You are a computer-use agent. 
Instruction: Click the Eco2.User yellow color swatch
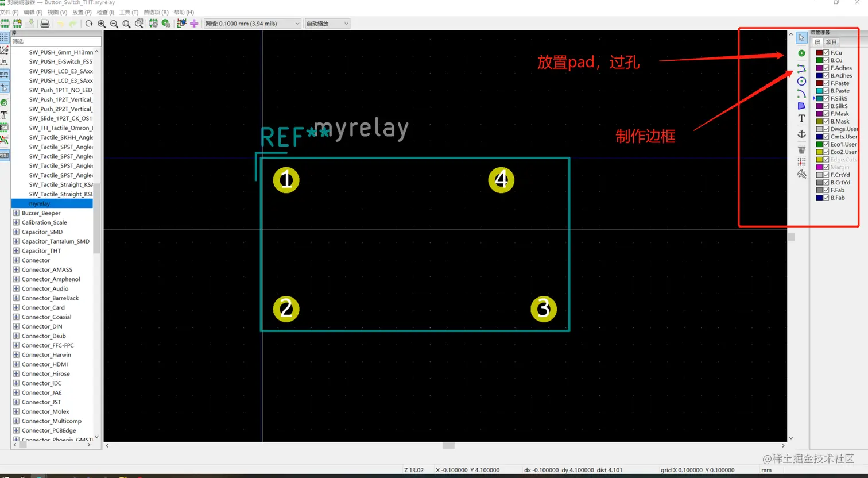(x=820, y=152)
